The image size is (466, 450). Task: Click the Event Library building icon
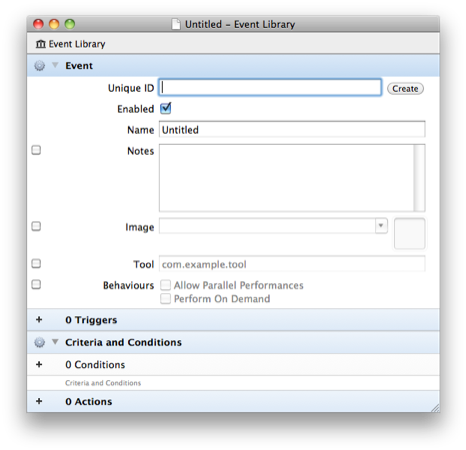(x=41, y=44)
